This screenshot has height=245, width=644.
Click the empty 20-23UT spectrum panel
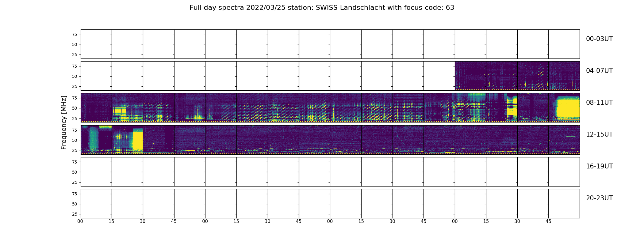click(330, 203)
